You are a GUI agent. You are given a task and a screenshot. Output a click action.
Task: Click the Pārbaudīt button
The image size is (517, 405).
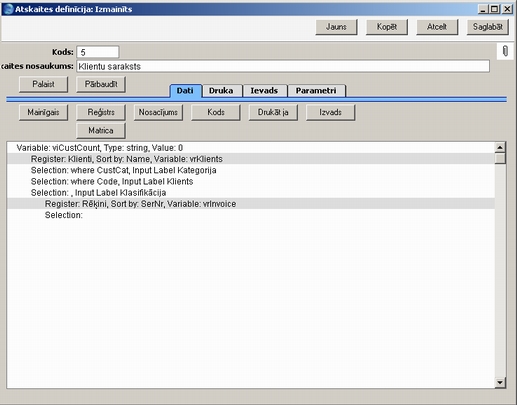point(101,84)
